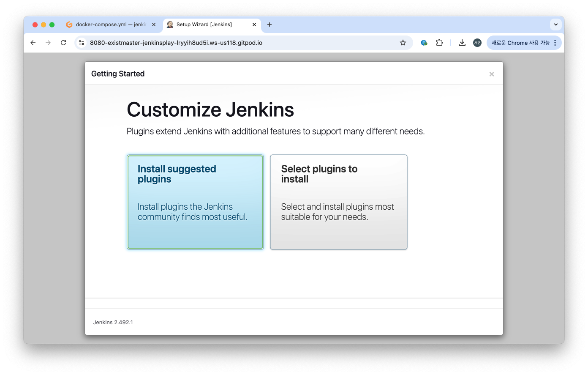The width and height of the screenshot is (588, 375).
Task: Go forward to next page
Action: 48,43
